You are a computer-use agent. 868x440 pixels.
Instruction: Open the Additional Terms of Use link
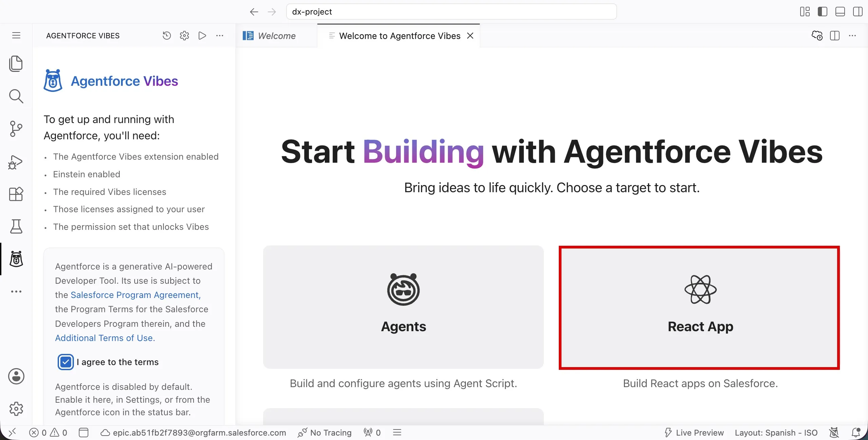tap(105, 338)
